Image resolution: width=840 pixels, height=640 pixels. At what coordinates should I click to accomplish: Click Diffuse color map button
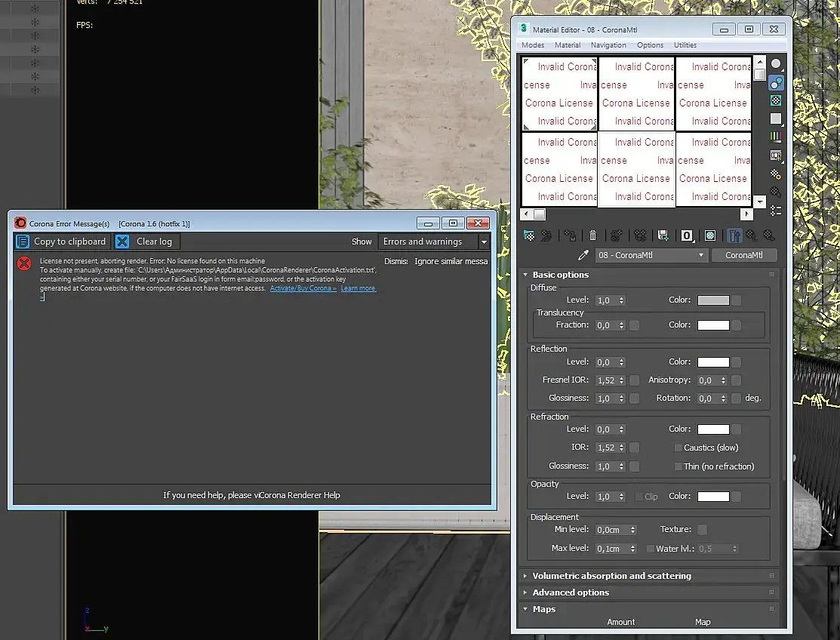pyautogui.click(x=737, y=300)
